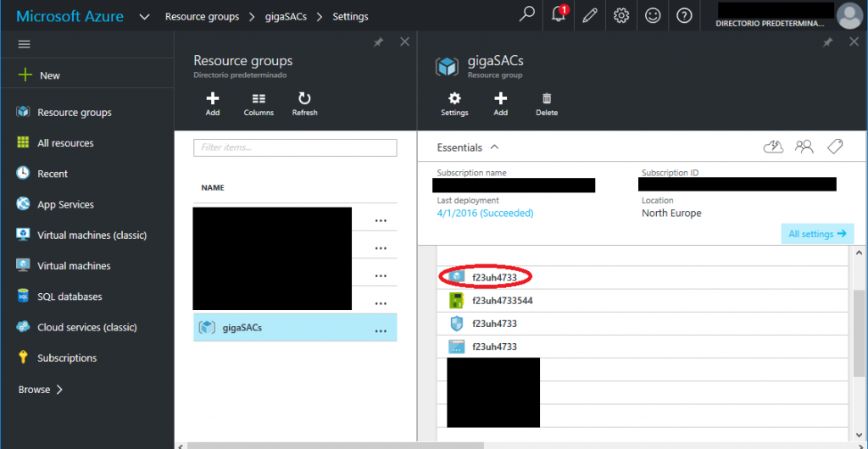This screenshot has height=449, width=868.
Task: Pin the gigaSACs blade
Action: [x=827, y=42]
